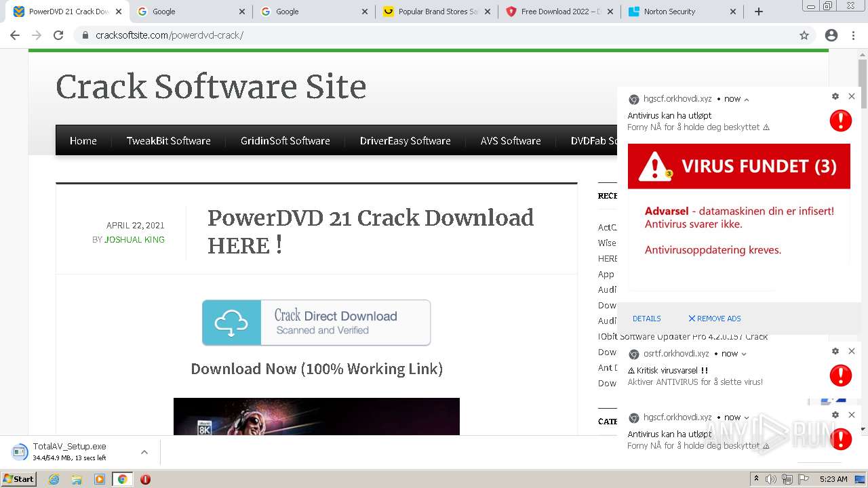
Task: Expand the bottom hgscf.orkhovdi.xyz notification chevron
Action: coord(747,418)
